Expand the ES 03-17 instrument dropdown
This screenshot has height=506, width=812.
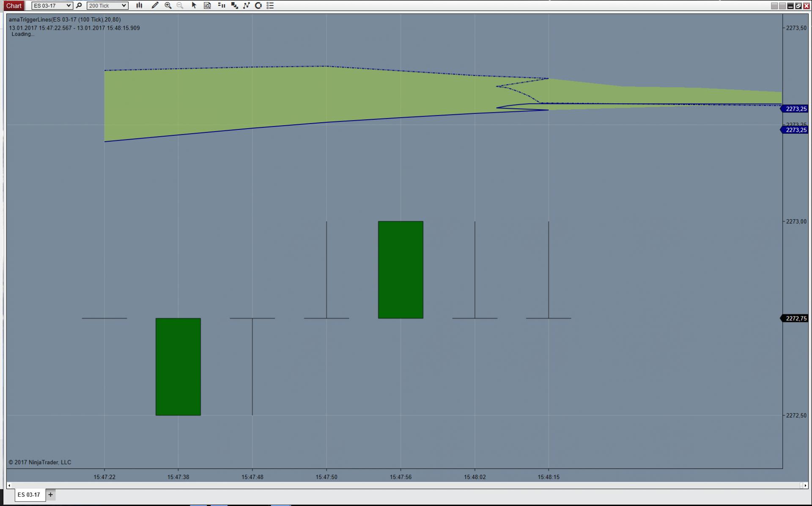[x=69, y=5]
